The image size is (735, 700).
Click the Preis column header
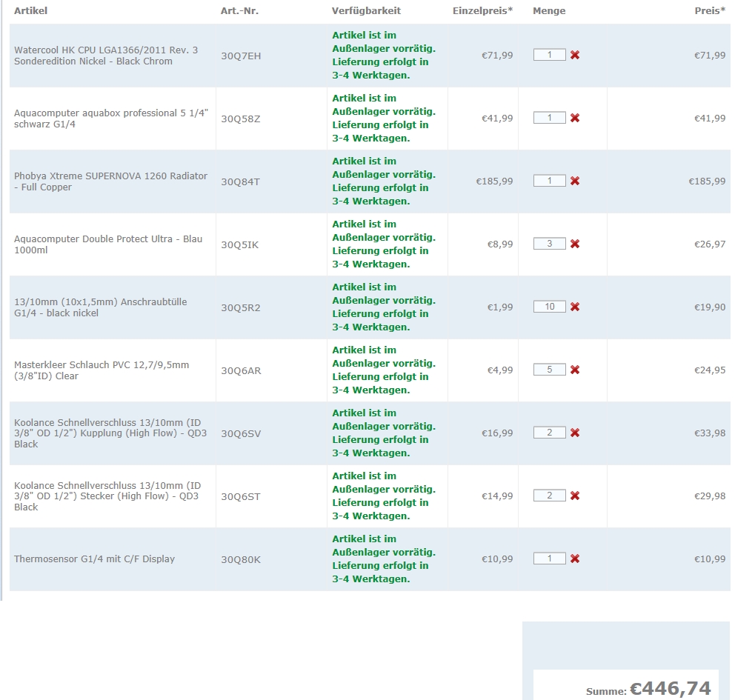tap(710, 11)
